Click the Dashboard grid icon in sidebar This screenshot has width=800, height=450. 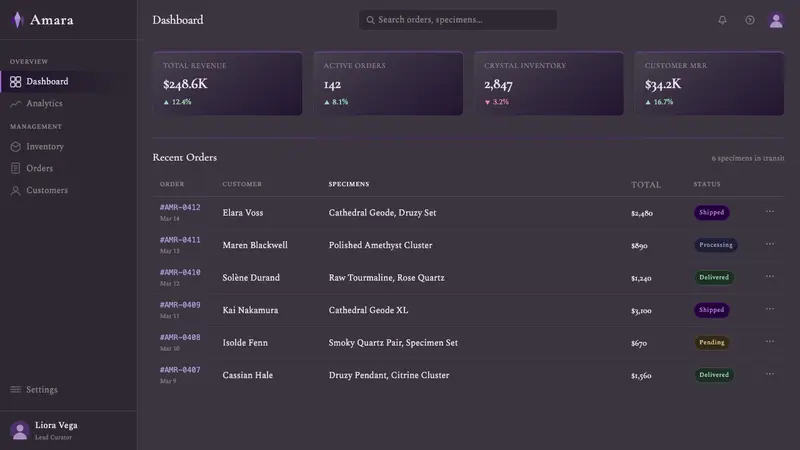[15, 82]
